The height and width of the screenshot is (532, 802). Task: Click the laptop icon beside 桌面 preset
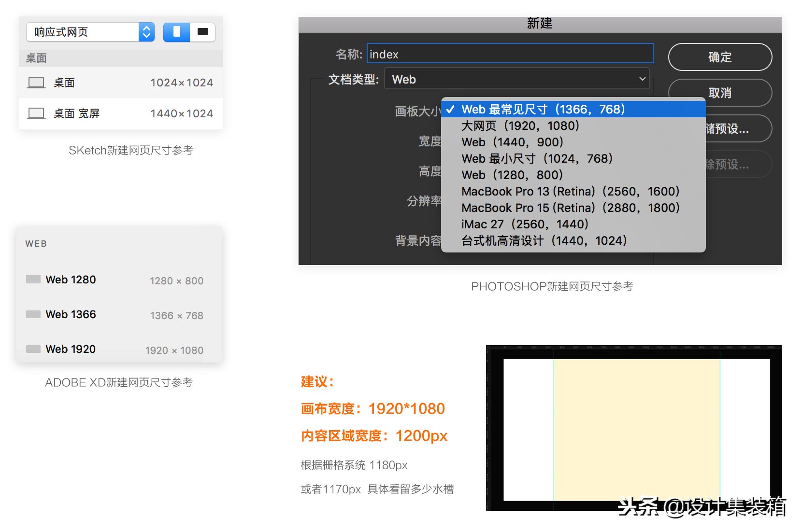pyautogui.click(x=36, y=83)
